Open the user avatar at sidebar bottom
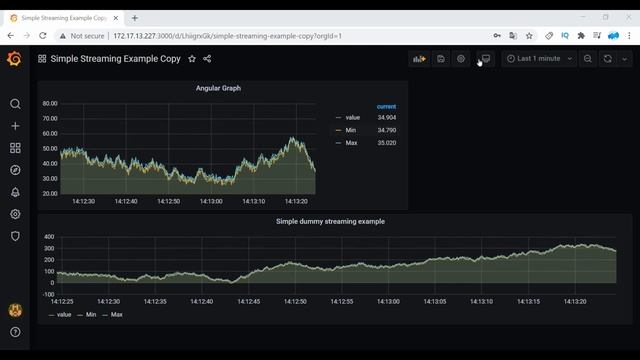 click(x=15, y=311)
